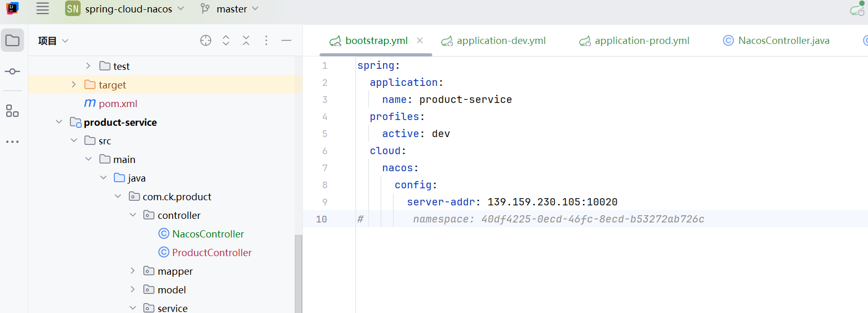This screenshot has width=868, height=313.
Task: Click NacosController class icon in tree
Action: coord(164,234)
